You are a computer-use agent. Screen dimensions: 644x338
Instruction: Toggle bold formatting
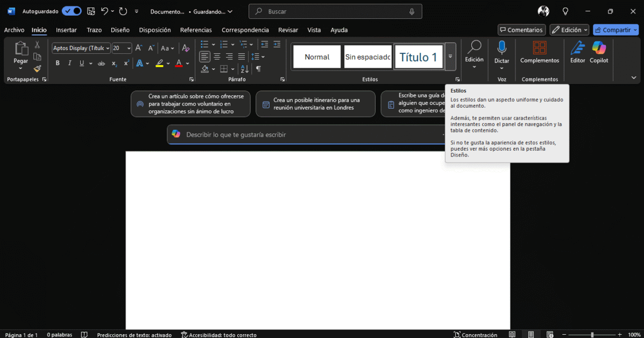pos(58,64)
